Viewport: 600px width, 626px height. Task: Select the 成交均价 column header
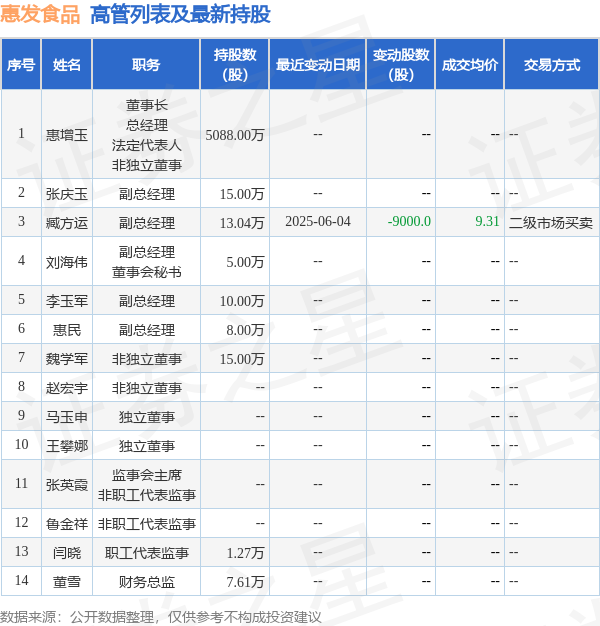(x=469, y=64)
